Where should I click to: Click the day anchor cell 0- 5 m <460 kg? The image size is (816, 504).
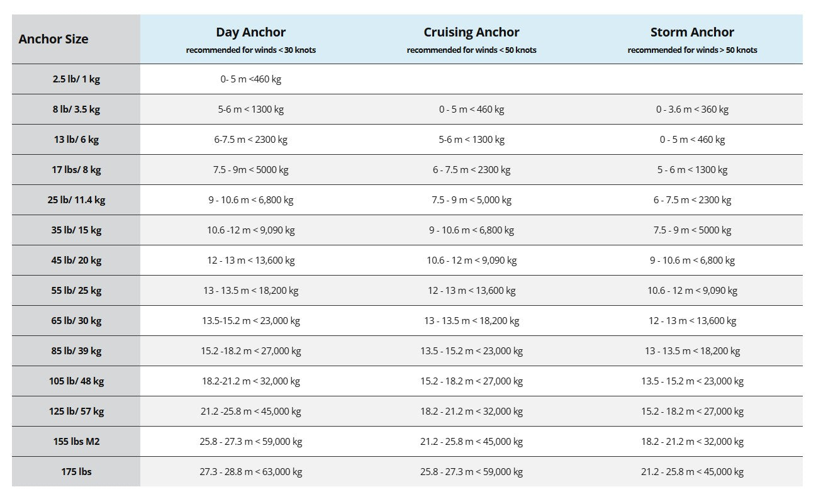coord(251,79)
